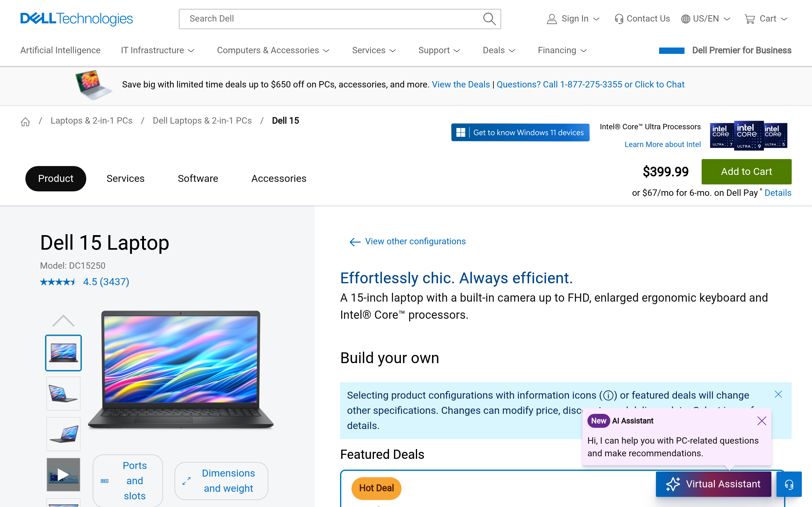This screenshot has width=812, height=507.
Task: Dismiss the blue configuration info banner
Action: pos(778,394)
